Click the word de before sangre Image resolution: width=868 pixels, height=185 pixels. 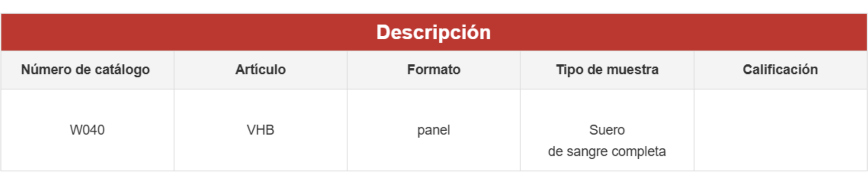click(x=556, y=152)
